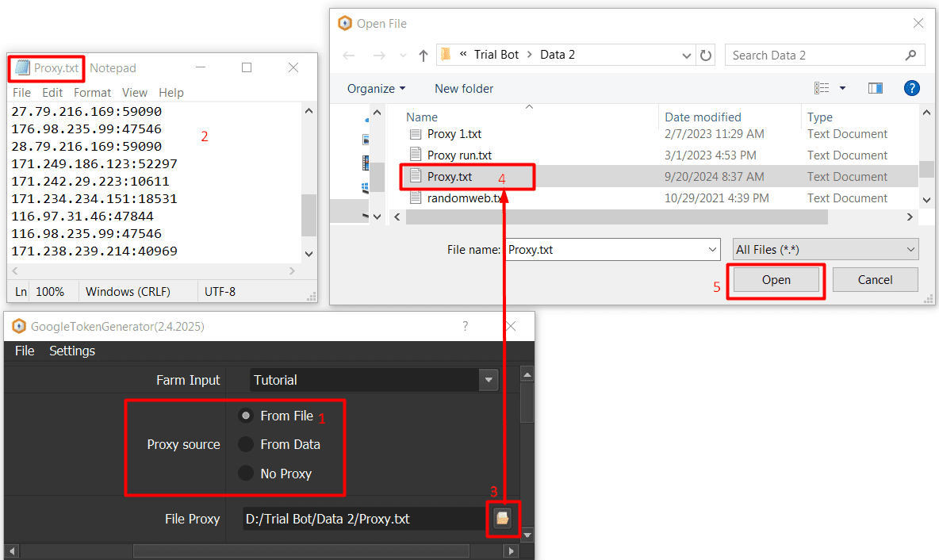939x560 pixels.
Task: Select the From File proxy source
Action: point(246,415)
